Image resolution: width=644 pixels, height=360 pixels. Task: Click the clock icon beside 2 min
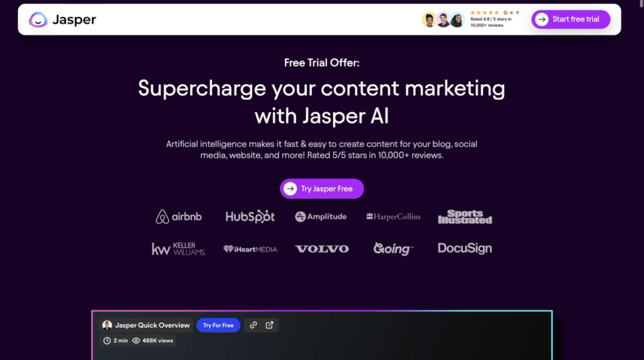107,340
